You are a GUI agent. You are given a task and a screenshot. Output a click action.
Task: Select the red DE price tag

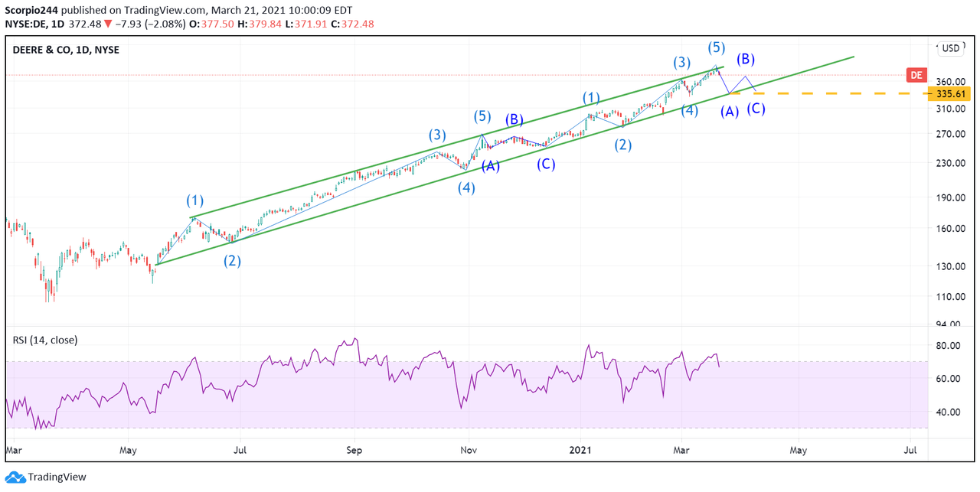(915, 75)
